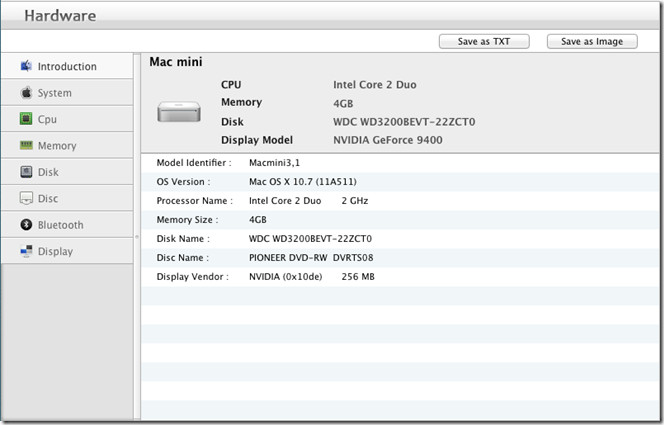Select the Memory Size row

tap(400, 219)
